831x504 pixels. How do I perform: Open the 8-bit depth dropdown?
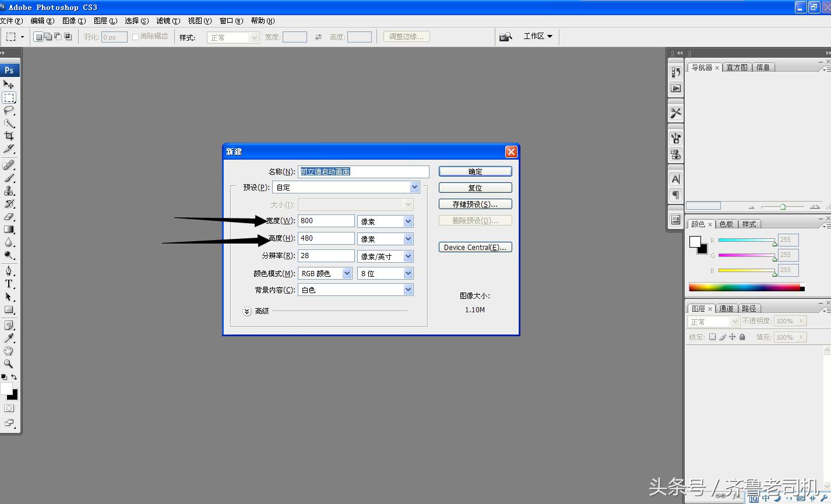409,273
